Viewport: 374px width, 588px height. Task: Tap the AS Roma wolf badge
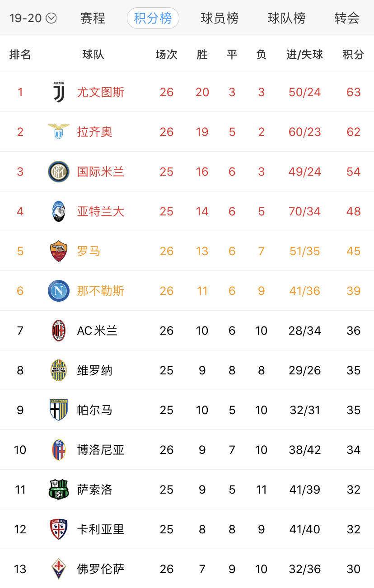click(59, 251)
